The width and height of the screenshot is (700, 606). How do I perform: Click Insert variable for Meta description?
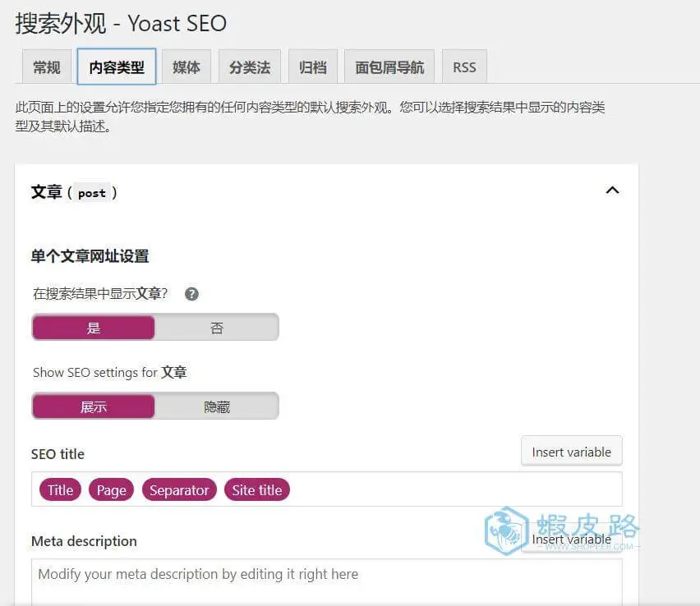pos(572,539)
